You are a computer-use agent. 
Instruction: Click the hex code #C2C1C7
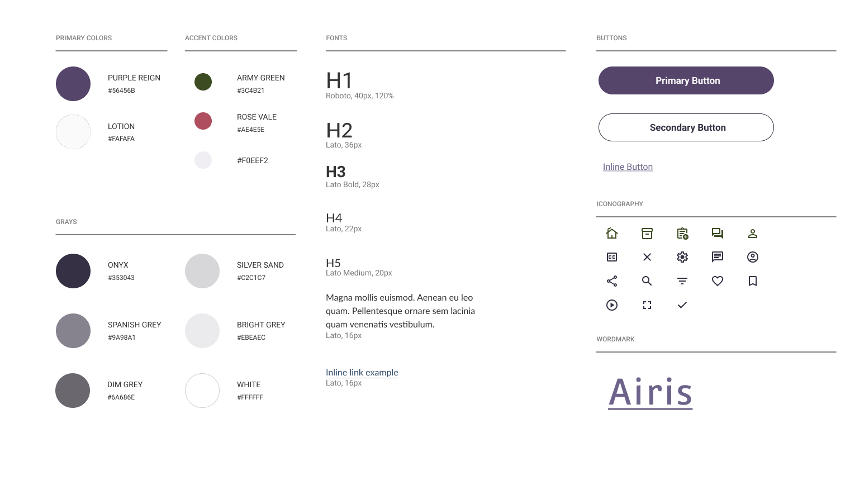(x=251, y=278)
